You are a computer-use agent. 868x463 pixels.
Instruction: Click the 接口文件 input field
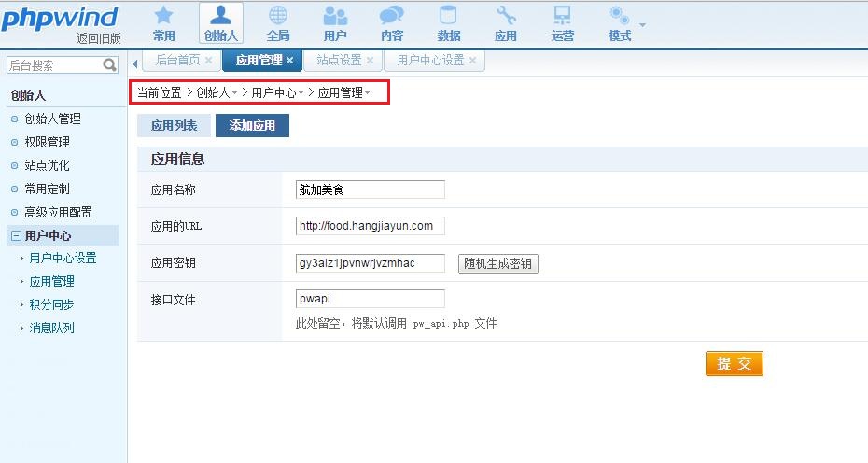coord(371,299)
